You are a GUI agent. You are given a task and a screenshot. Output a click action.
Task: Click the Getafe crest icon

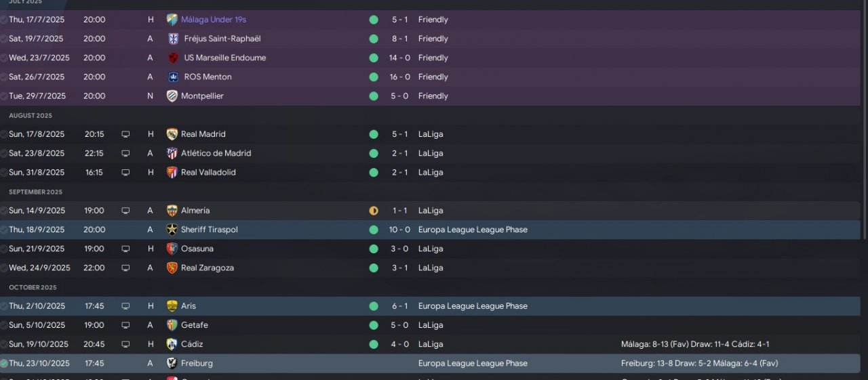[172, 325]
